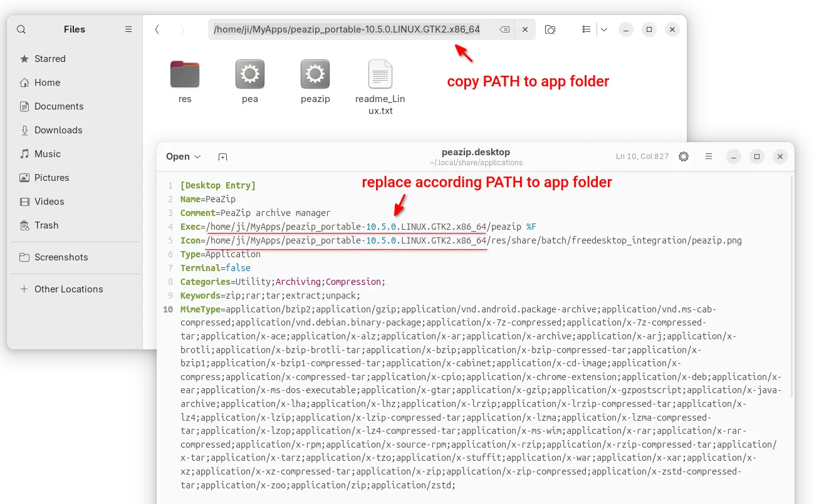Viewport: 814px width, 504px height.
Task: Click the MimeType key on line 10
Action: point(201,309)
